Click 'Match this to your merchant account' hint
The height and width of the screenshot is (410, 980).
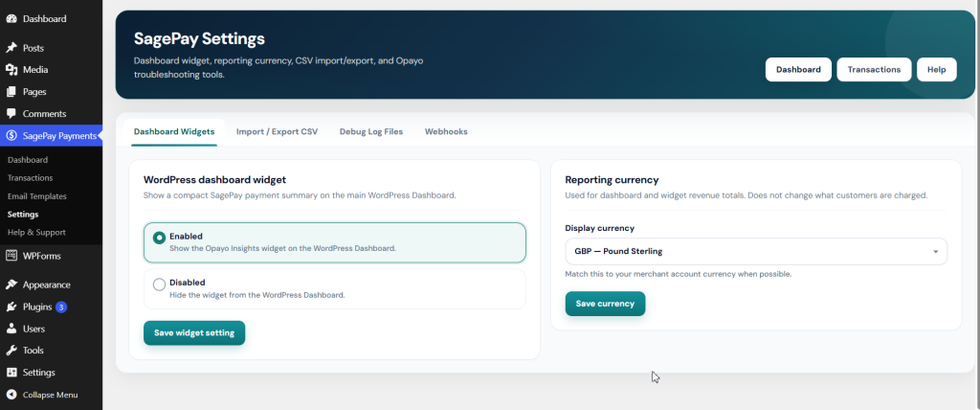pos(679,274)
